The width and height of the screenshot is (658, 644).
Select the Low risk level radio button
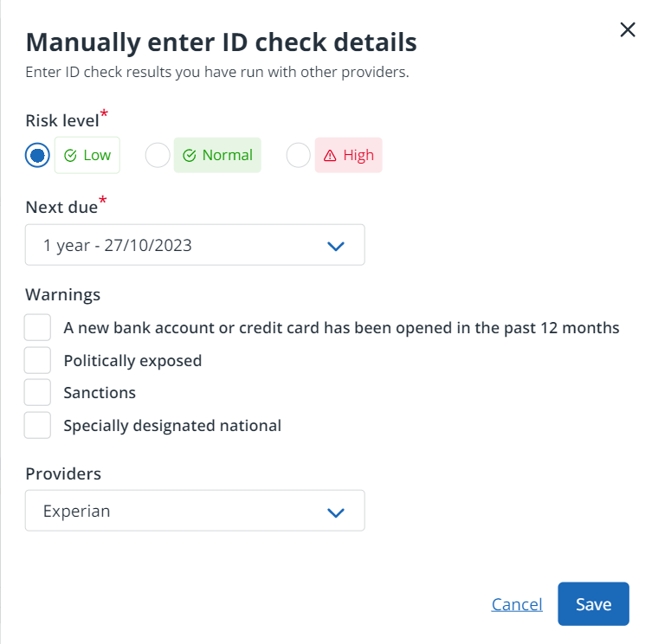(x=37, y=156)
